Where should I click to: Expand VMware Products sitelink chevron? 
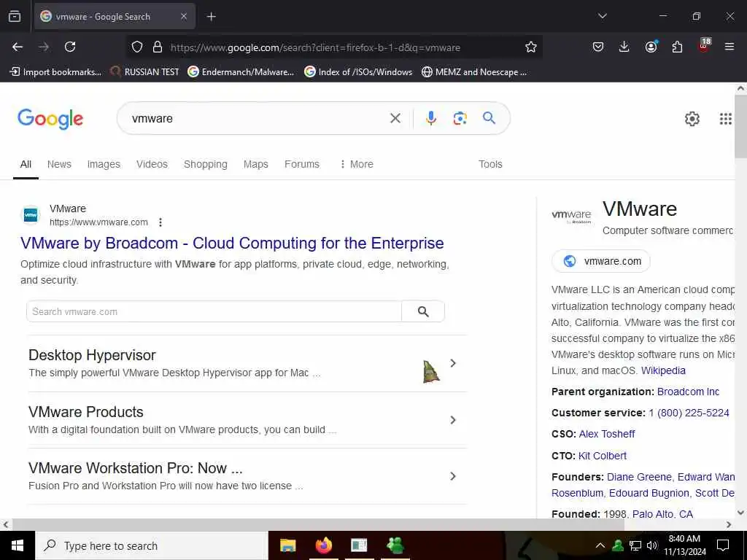(452, 420)
